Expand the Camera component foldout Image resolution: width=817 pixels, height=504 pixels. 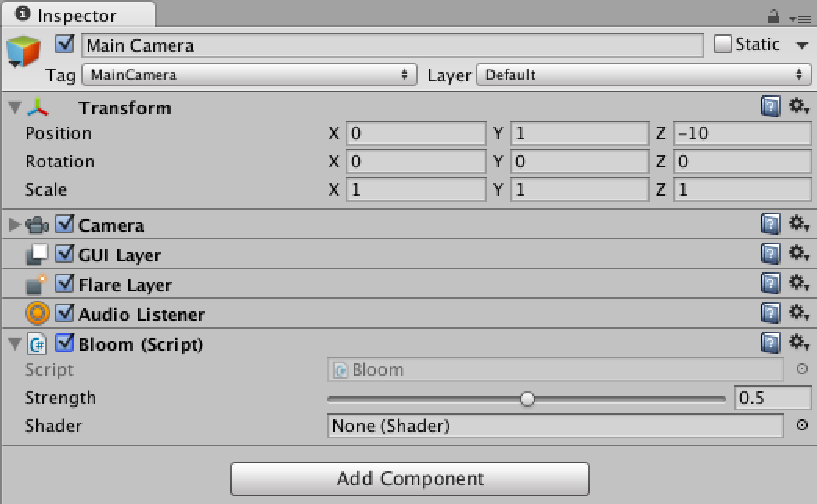(x=14, y=225)
